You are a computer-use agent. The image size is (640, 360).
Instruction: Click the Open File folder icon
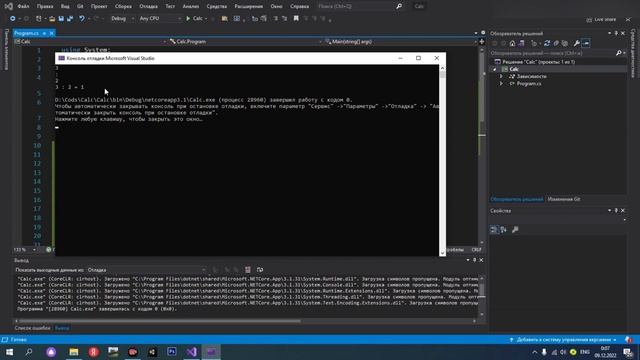tap(52, 18)
